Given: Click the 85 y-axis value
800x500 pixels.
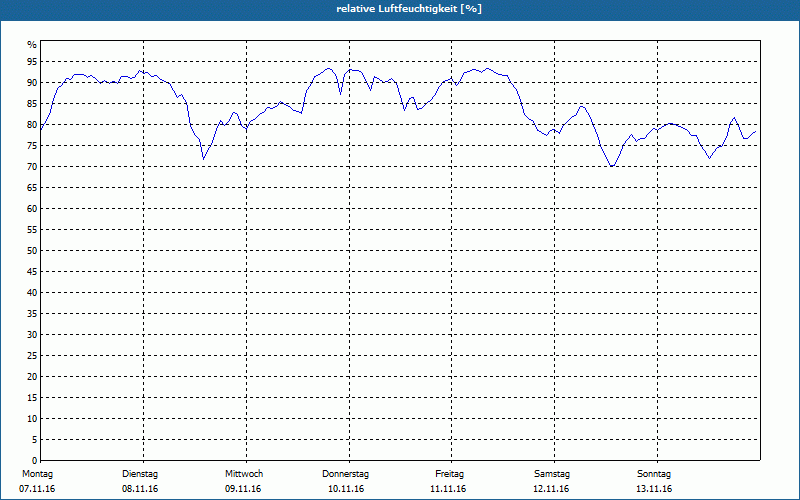Looking at the screenshot, I should 32,104.
